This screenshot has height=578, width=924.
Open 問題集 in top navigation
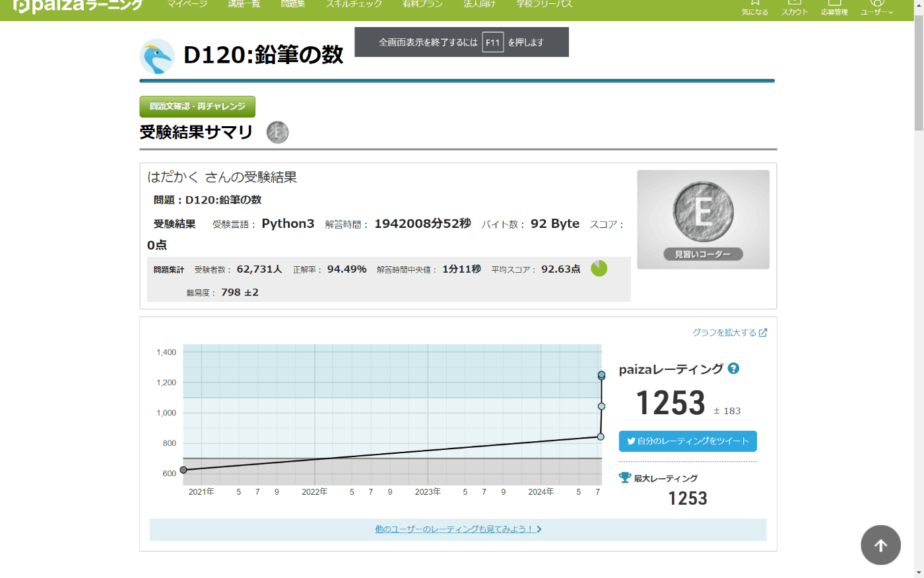pos(293,4)
